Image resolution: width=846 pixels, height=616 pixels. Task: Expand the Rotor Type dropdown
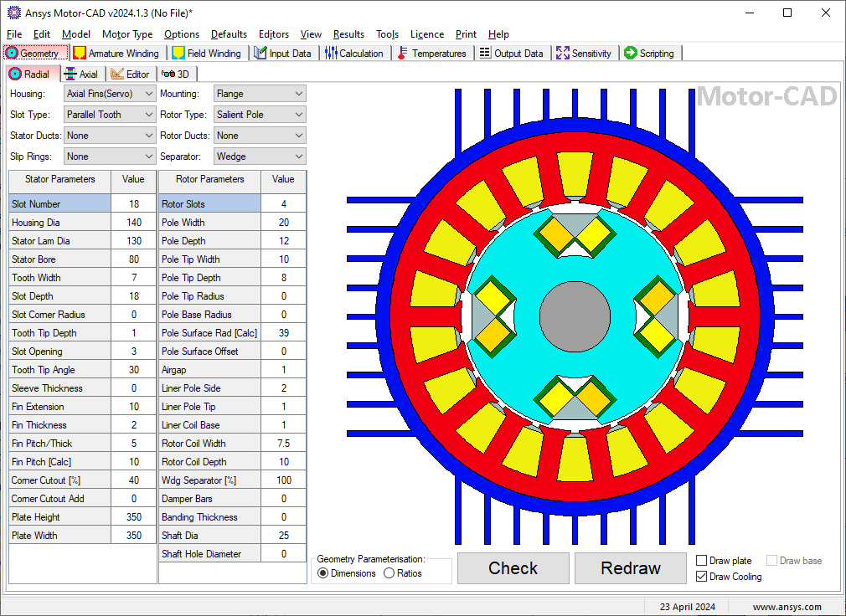click(260, 115)
